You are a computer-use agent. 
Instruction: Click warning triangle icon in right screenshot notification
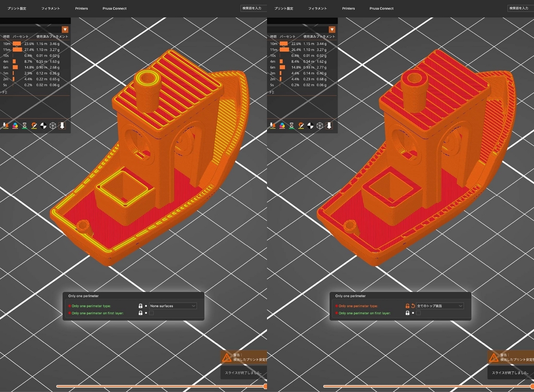tap(494, 357)
